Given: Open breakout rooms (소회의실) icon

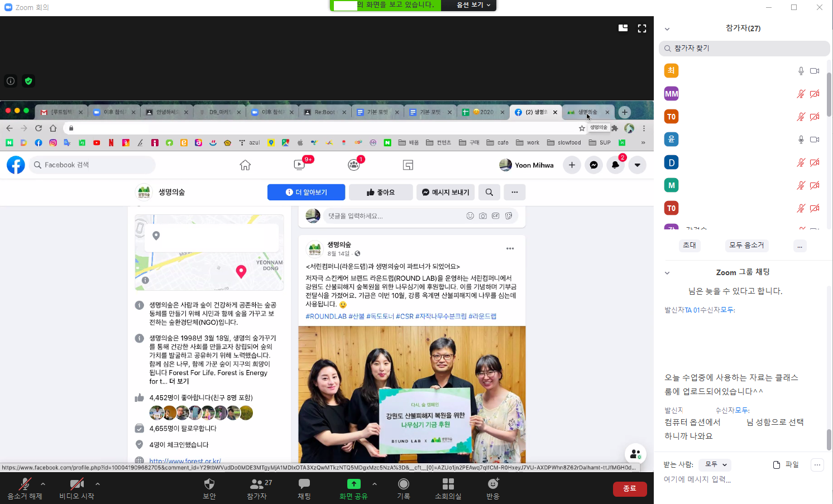Looking at the screenshot, I should pyautogui.click(x=448, y=484).
